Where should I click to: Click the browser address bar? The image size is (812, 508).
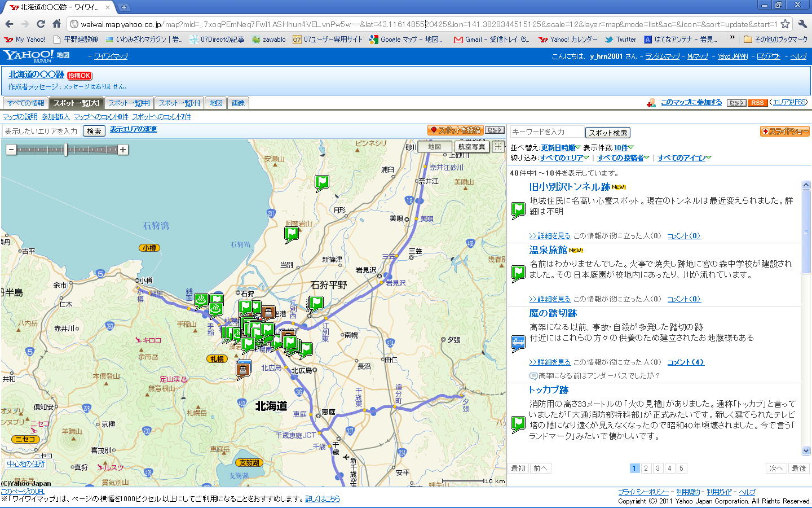pos(429,24)
